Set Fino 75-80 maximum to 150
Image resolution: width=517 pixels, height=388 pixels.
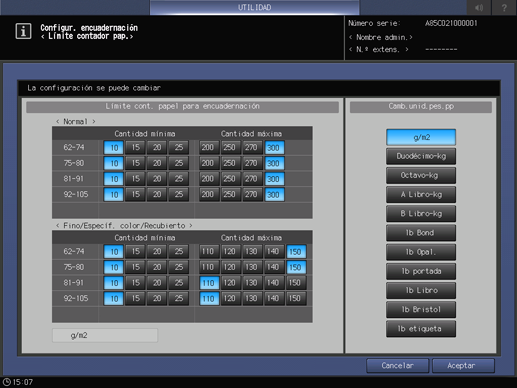click(x=296, y=267)
